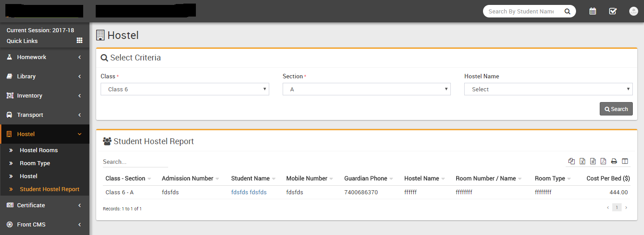644x235 pixels.
Task: Open student link fdsfds fdsfds
Action: 249,192
